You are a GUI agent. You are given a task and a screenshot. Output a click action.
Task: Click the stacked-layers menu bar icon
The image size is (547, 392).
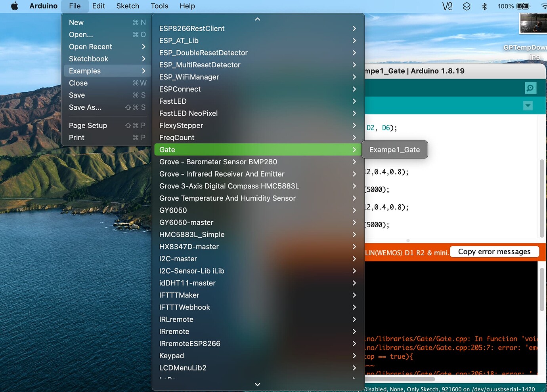click(x=466, y=6)
